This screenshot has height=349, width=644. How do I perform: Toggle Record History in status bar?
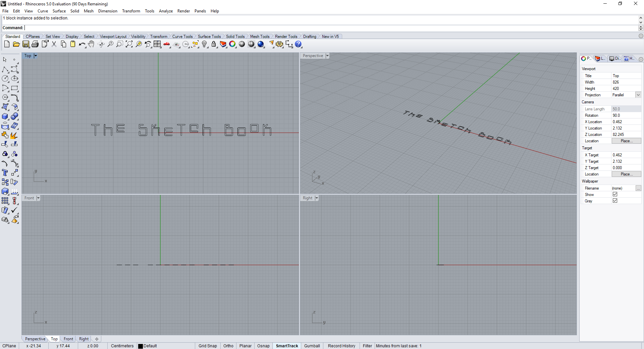(x=341, y=346)
